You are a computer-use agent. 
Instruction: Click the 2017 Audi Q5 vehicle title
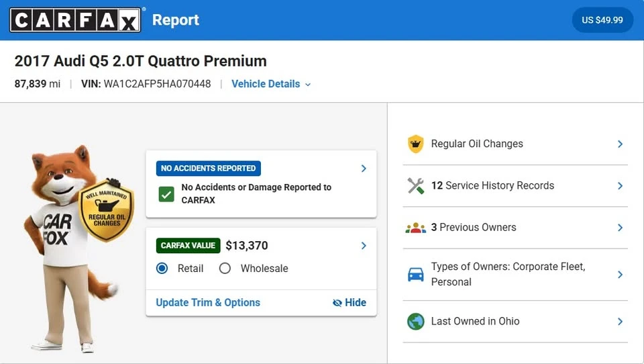point(140,61)
